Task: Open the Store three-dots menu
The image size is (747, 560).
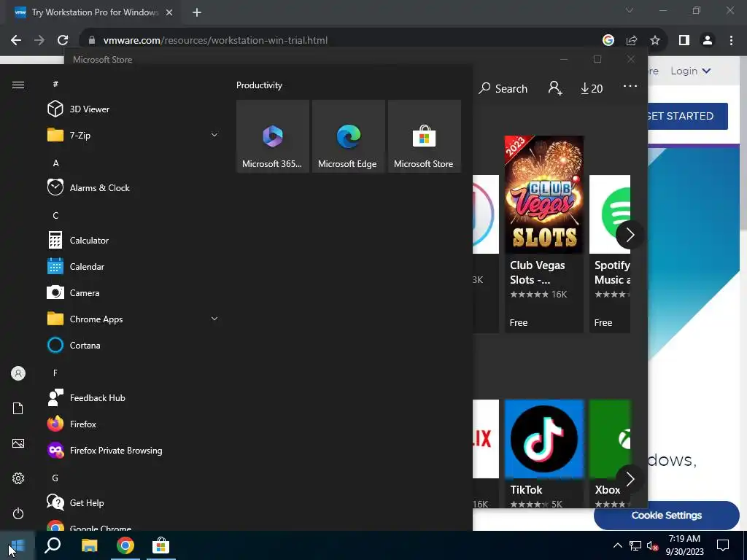Action: click(x=630, y=86)
